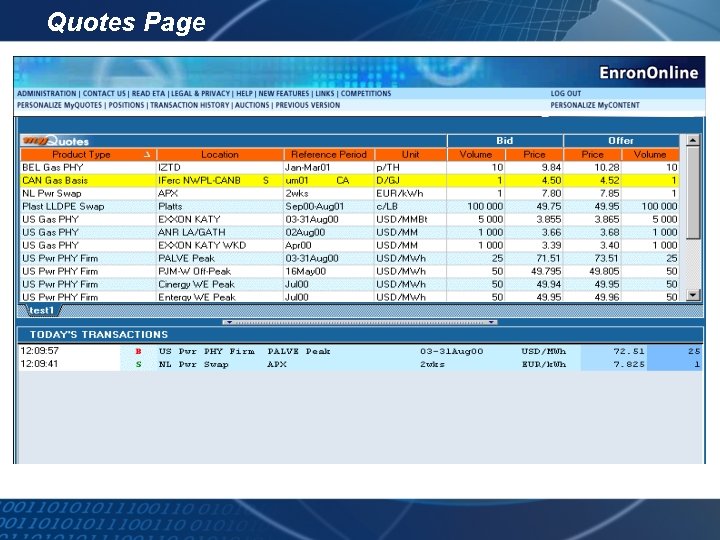The image size is (720, 540).
Task: Open the ADMINISTRATION link
Action: 47,93
